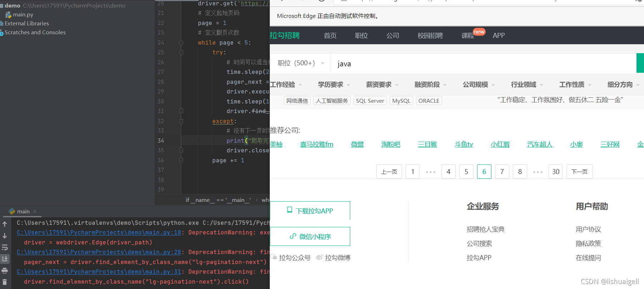Expand 细分方向 filter dropdown
The height and width of the screenshot is (289, 644).
pyautogui.click(x=624, y=85)
